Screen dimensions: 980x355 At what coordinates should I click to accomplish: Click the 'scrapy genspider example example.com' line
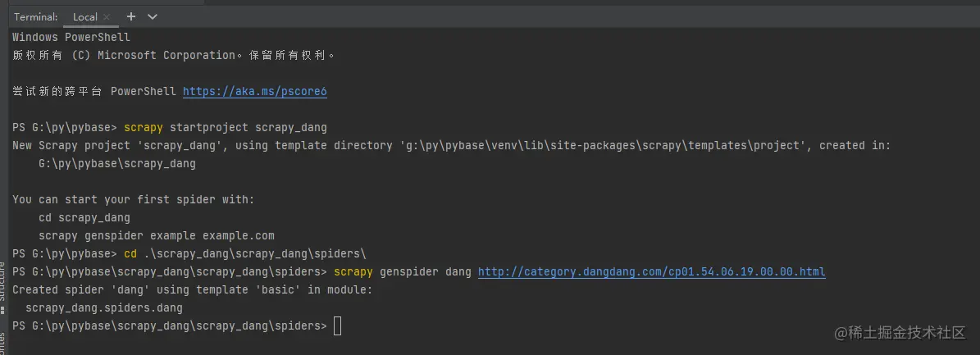coord(156,236)
